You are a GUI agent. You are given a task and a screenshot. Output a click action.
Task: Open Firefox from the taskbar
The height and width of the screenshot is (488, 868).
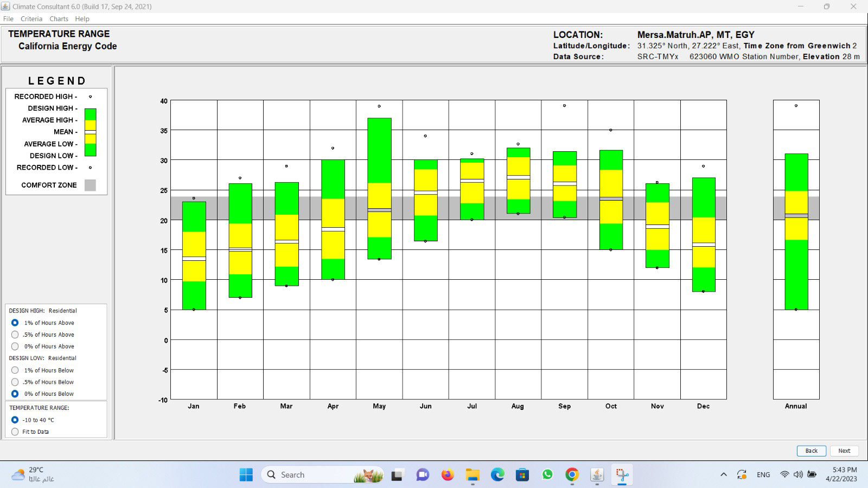(x=447, y=475)
